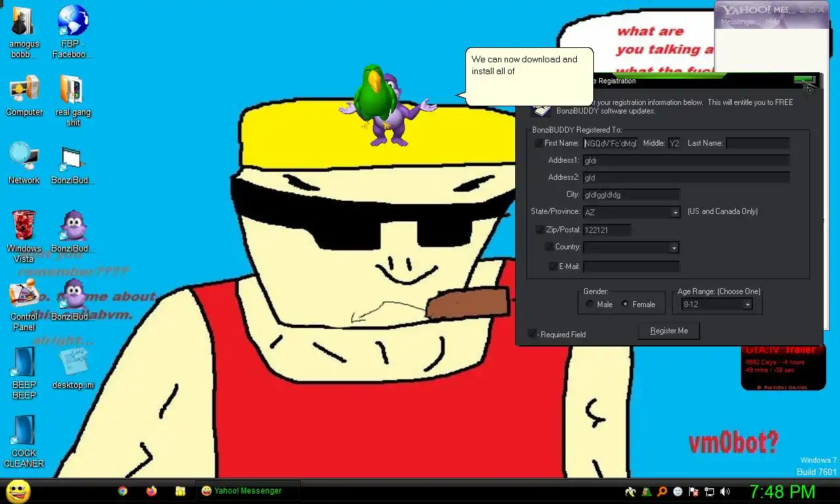Open the Windows Vista recycle bin icon
This screenshot has width=840, height=504.
[x=24, y=236]
